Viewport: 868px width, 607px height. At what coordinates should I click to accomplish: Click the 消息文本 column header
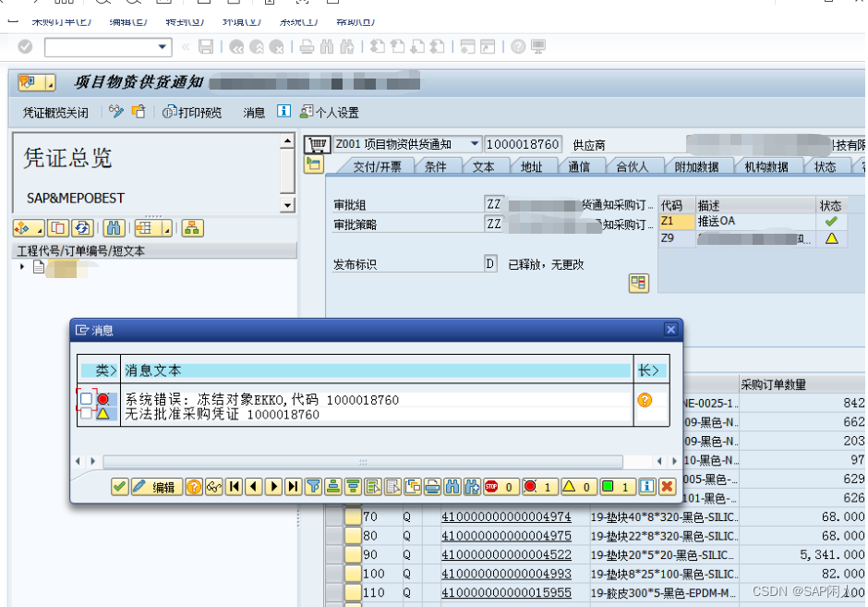coord(377,370)
